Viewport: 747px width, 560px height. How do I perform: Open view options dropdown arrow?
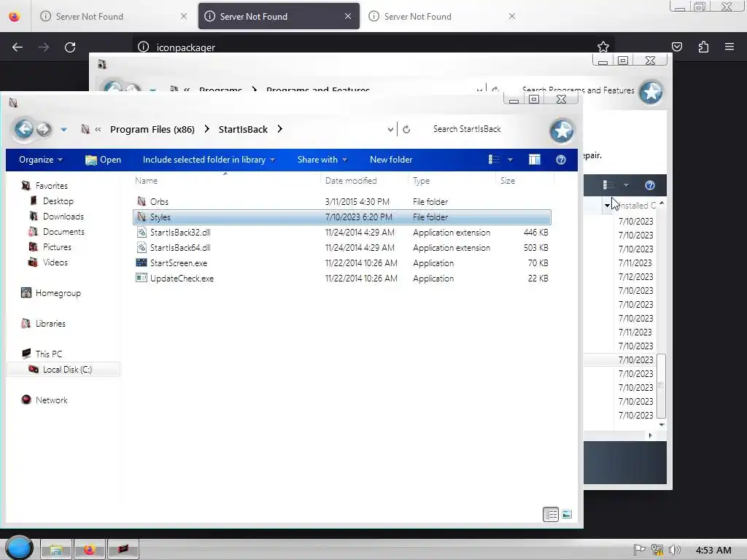(510, 160)
